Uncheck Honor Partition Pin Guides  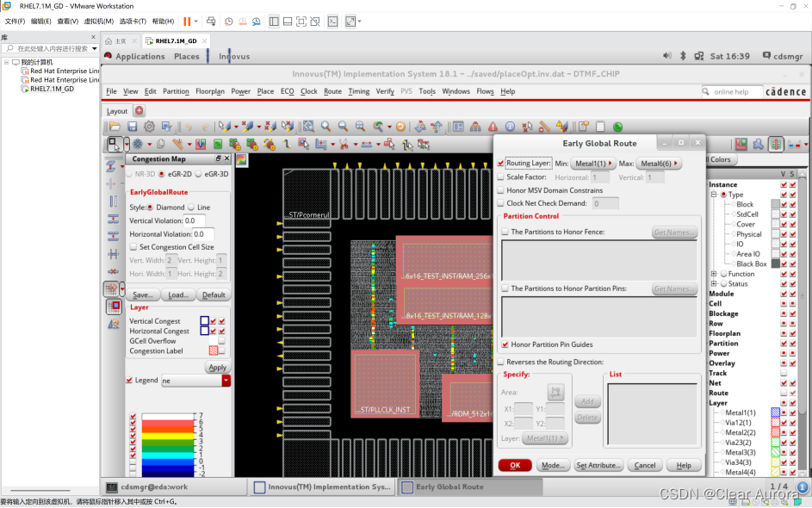click(x=505, y=344)
